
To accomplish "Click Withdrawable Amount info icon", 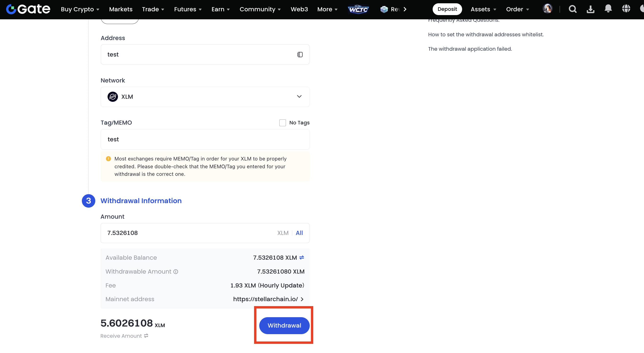I will [x=176, y=271].
